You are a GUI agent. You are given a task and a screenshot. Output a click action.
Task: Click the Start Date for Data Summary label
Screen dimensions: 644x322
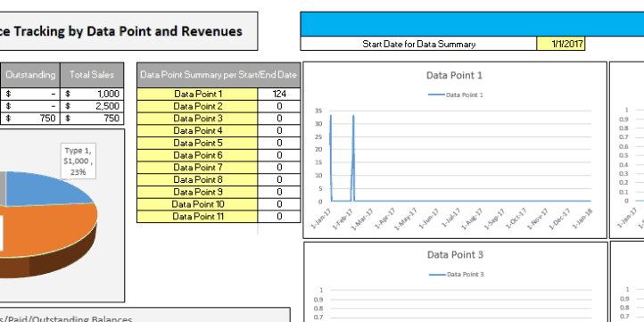418,44
